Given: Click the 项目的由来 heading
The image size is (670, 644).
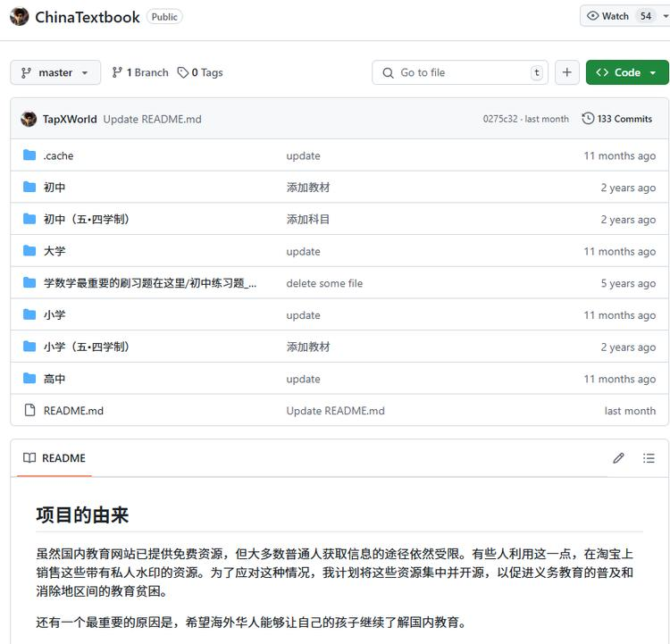Looking at the screenshot, I should tap(82, 515).
